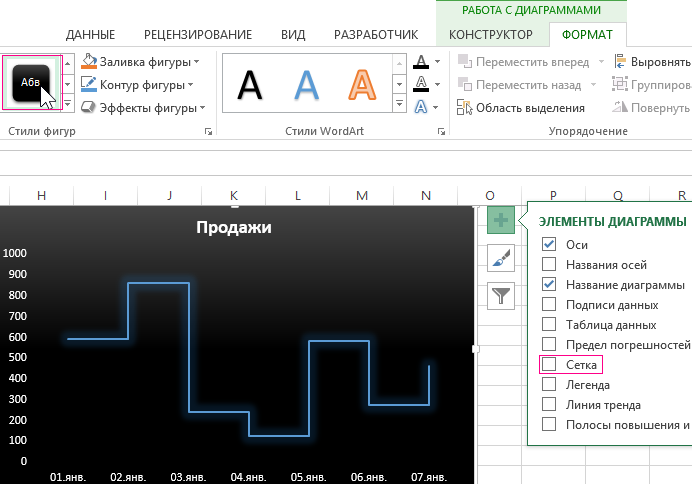
Task: Enable the Сетка gridlines checkbox
Action: (x=549, y=364)
